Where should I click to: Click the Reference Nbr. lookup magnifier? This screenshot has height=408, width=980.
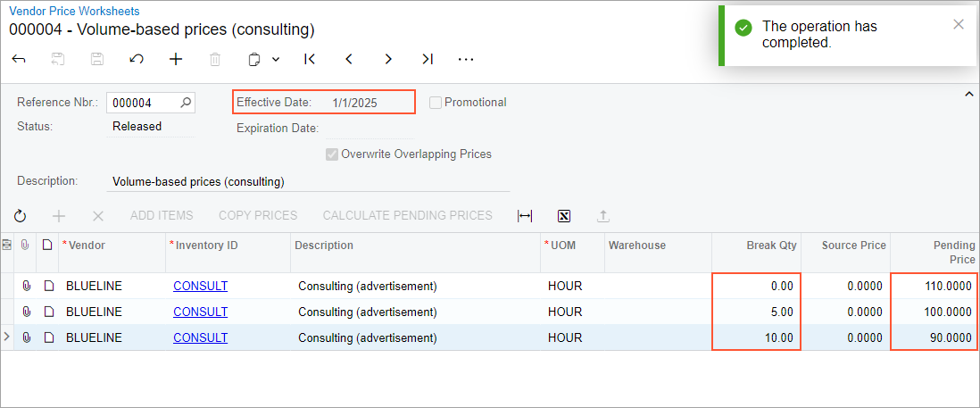pyautogui.click(x=186, y=103)
